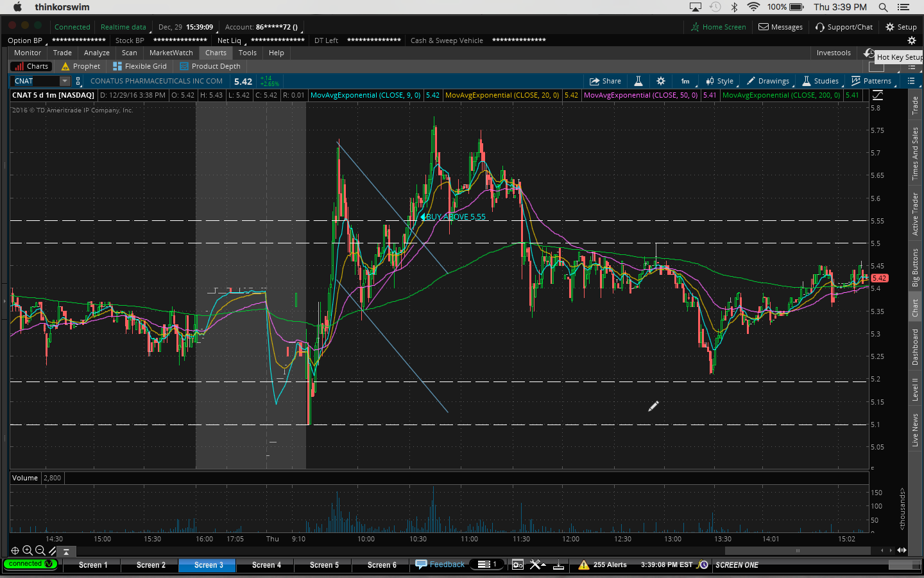
Task: Open the chart toolbar list menu icon
Action: (911, 81)
